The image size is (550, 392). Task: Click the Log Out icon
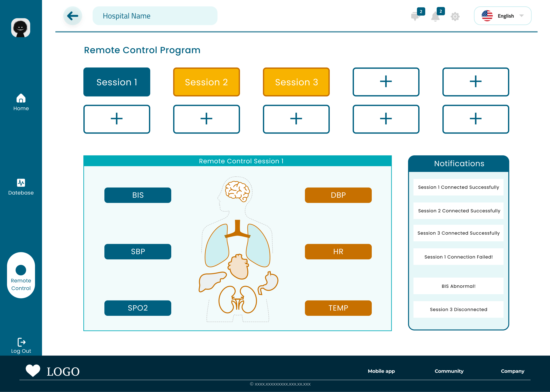tap(21, 342)
